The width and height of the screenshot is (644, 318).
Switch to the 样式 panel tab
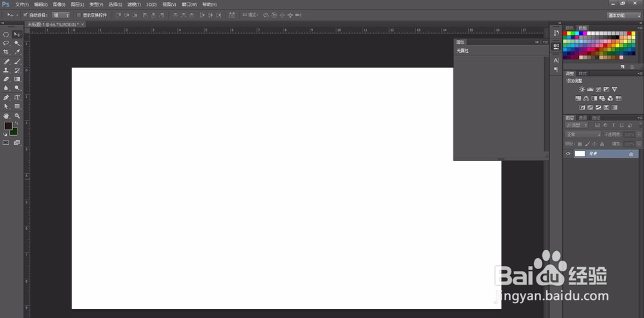583,74
